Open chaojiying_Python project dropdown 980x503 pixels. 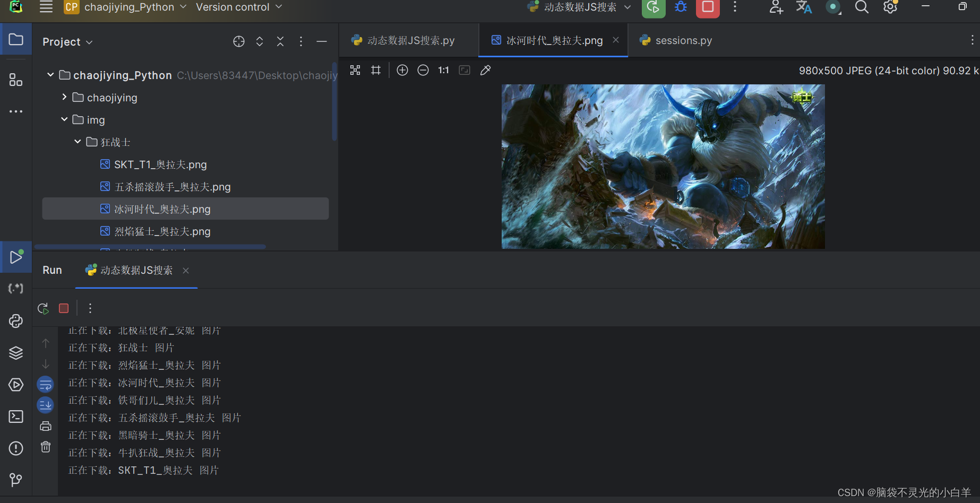125,7
